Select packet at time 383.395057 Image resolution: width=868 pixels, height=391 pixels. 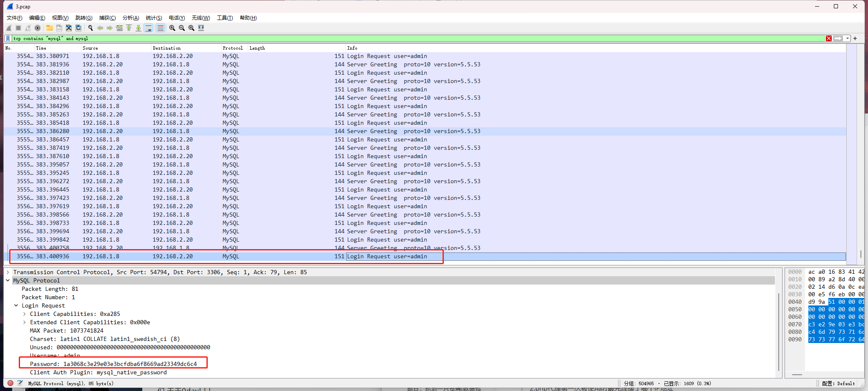[x=425, y=164]
